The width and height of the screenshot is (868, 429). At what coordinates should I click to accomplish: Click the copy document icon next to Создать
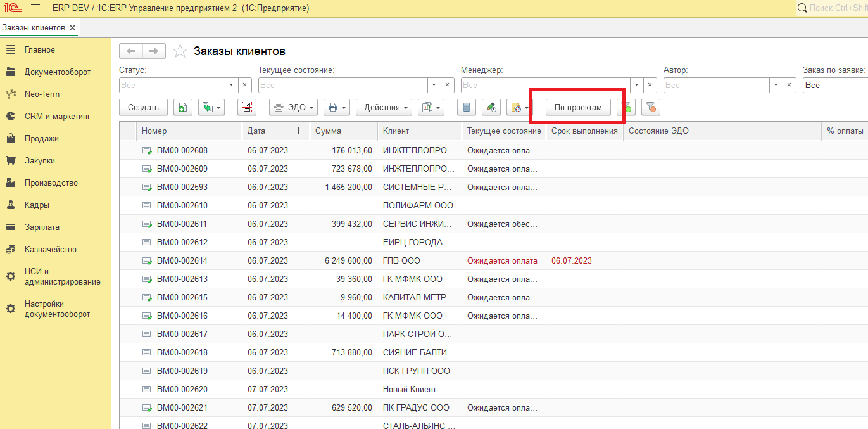pyautogui.click(x=183, y=108)
